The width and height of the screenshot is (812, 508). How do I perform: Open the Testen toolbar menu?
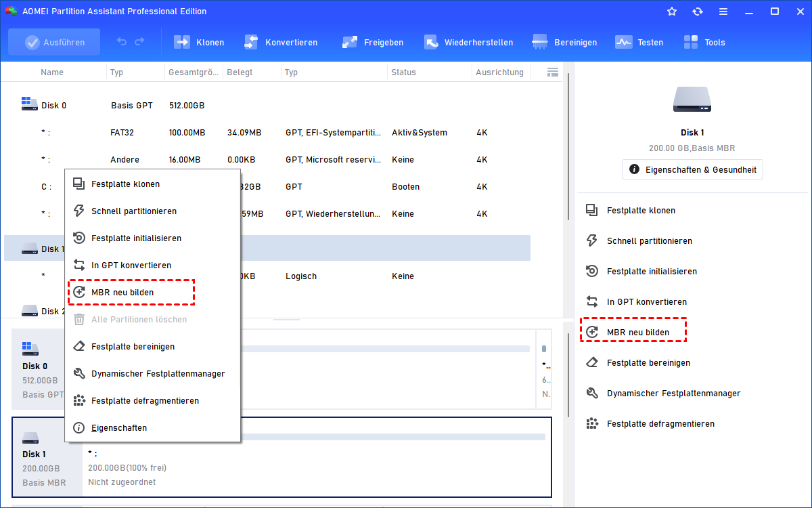tap(639, 42)
